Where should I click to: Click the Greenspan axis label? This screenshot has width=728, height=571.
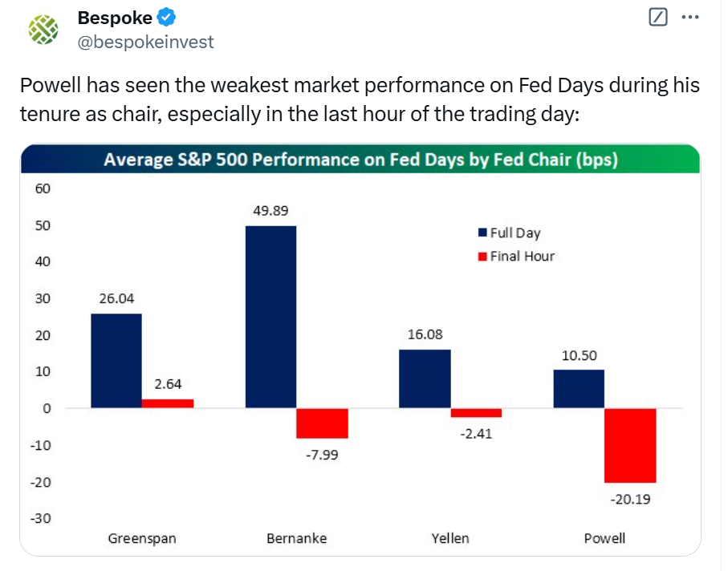click(142, 538)
